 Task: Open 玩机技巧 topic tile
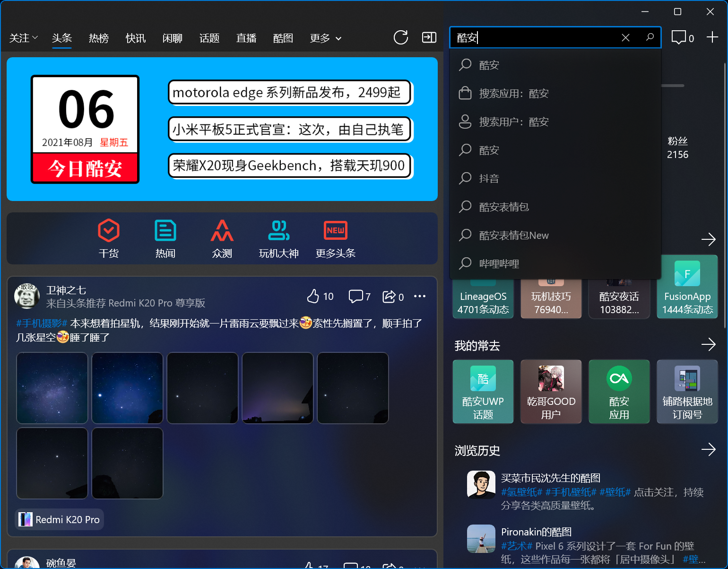tap(551, 298)
